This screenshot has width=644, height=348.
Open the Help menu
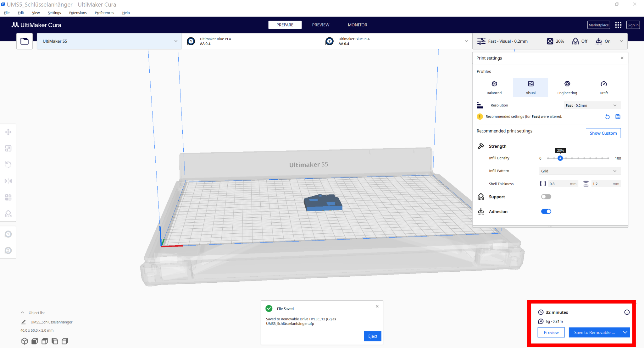pos(126,13)
